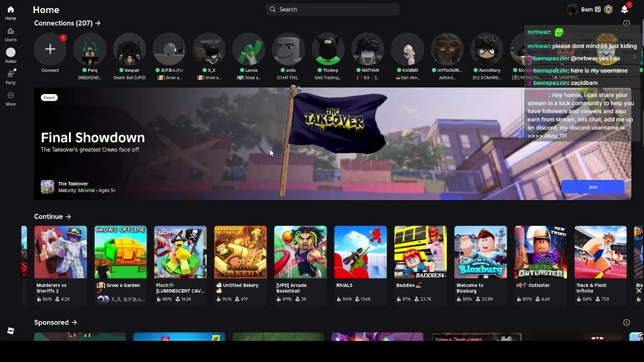The image size is (644, 362).
Task: Open Track & Field: Infinite thumbnail
Action: [x=601, y=252]
